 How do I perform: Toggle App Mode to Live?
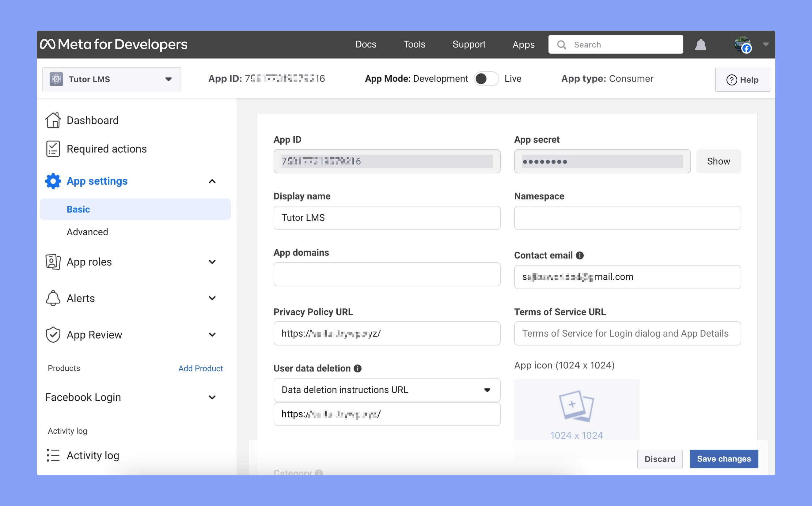486,79
